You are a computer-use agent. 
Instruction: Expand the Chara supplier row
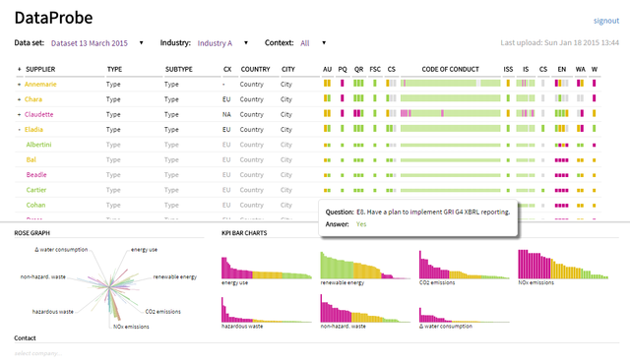pyautogui.click(x=19, y=99)
